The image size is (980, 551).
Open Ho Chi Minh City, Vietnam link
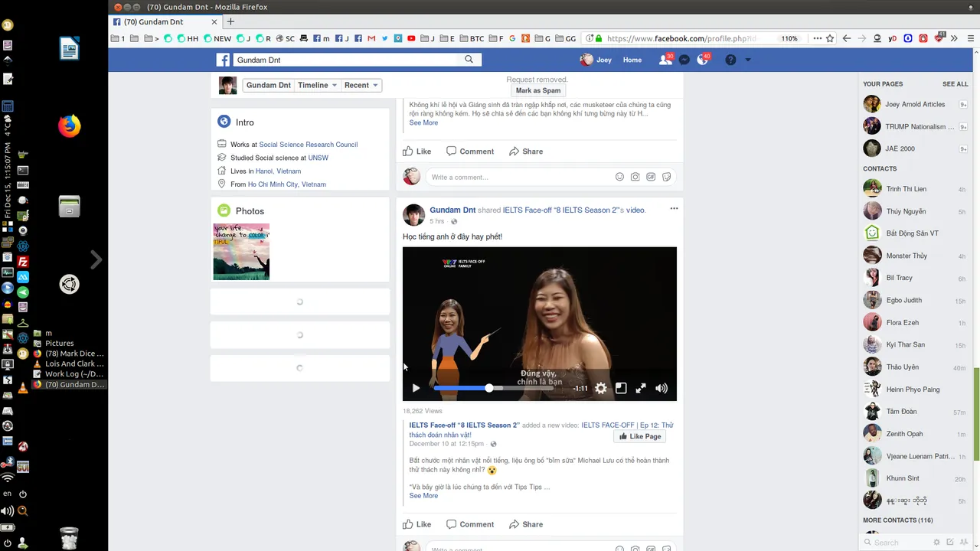click(286, 184)
